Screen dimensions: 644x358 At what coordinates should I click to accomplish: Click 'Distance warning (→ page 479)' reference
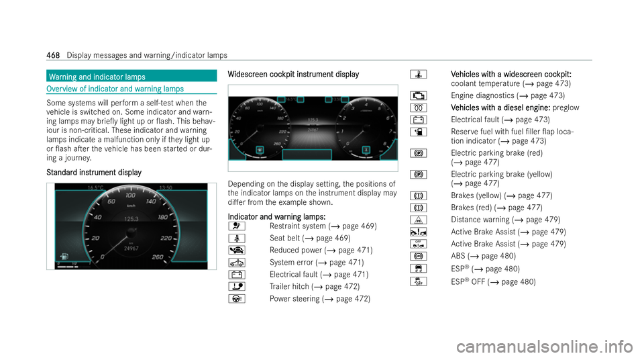click(506, 220)
